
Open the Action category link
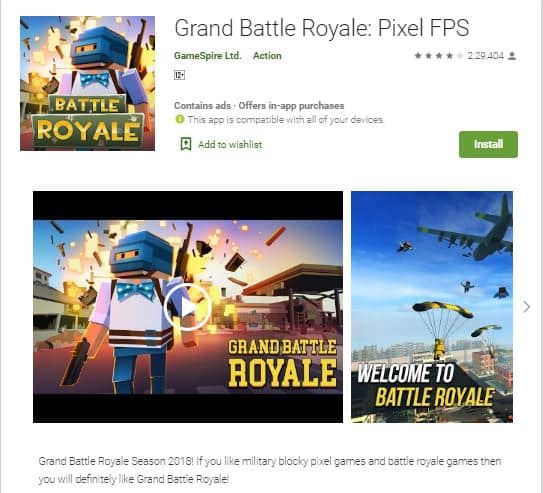coord(267,56)
